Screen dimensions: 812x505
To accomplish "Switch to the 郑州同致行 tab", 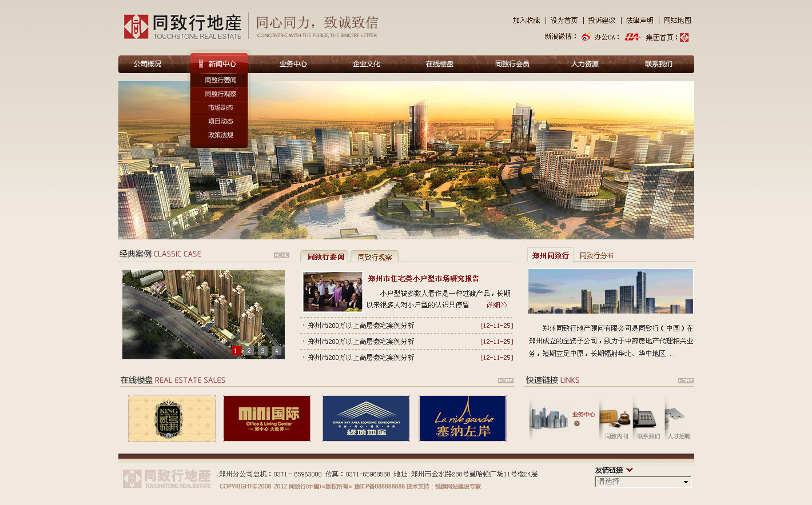I will (550, 255).
